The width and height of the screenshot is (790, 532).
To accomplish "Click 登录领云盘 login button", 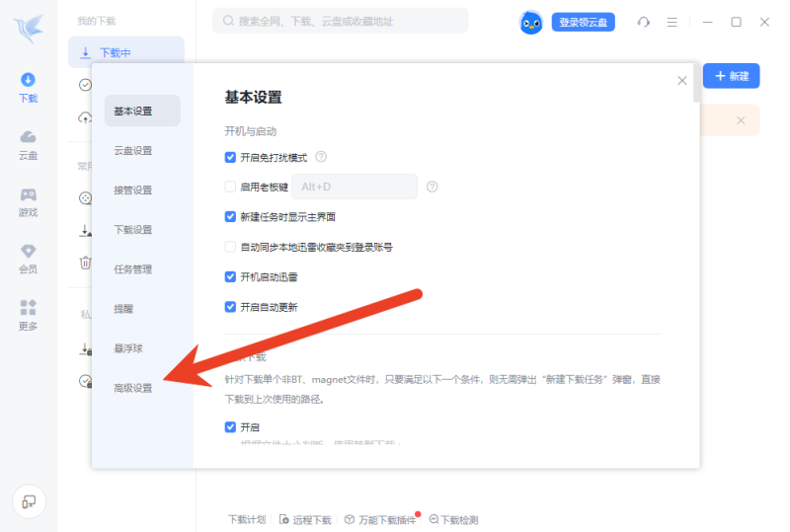I will click(x=583, y=22).
